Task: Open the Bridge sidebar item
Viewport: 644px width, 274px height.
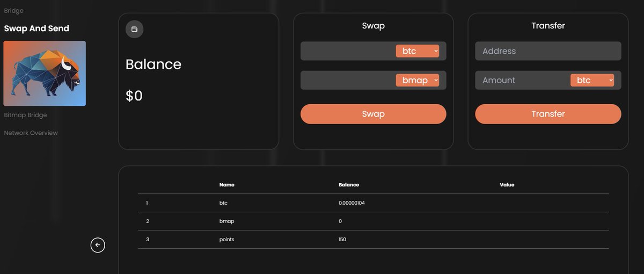Action: 13,11
